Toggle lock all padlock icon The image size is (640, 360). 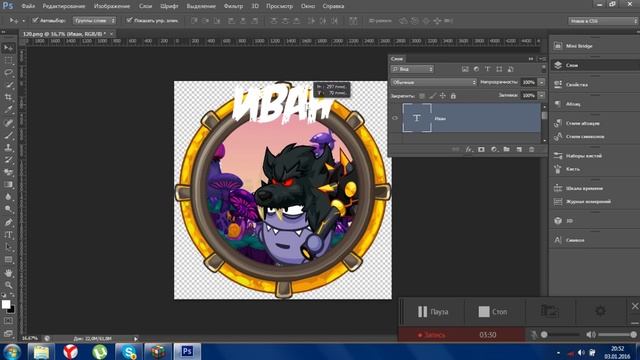click(x=453, y=96)
